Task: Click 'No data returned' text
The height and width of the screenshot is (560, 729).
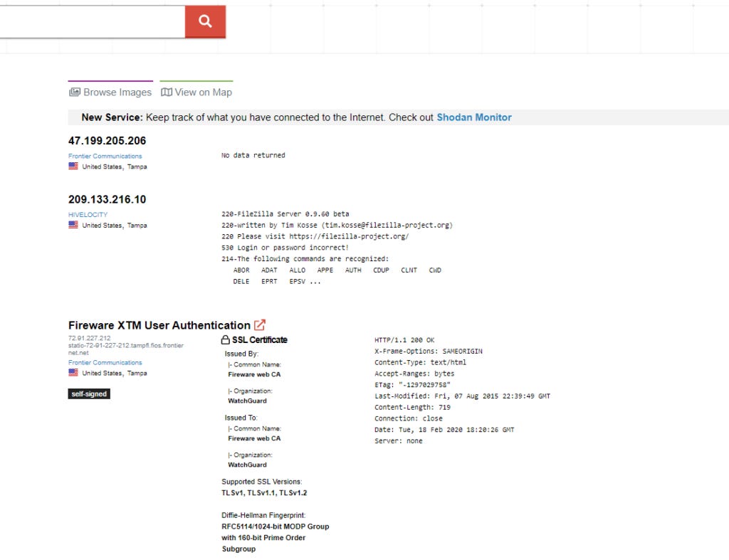Action: [x=253, y=155]
